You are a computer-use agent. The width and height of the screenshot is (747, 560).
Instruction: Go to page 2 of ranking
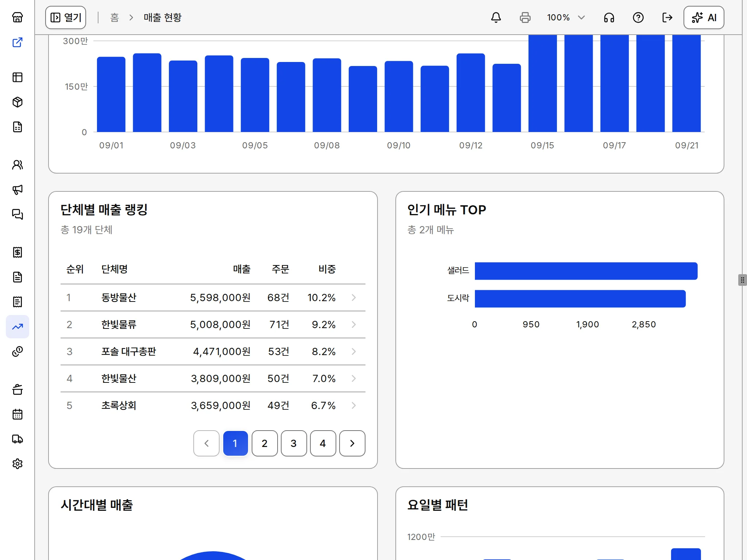point(265,443)
